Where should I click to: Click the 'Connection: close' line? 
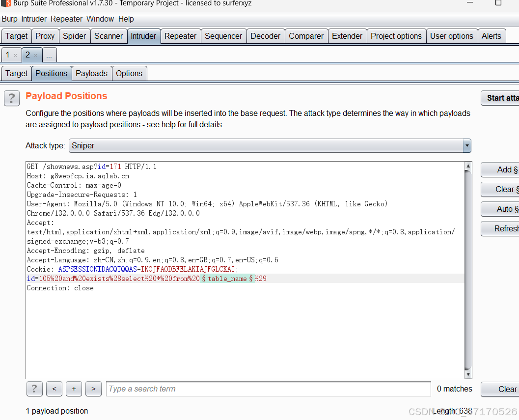click(60, 288)
